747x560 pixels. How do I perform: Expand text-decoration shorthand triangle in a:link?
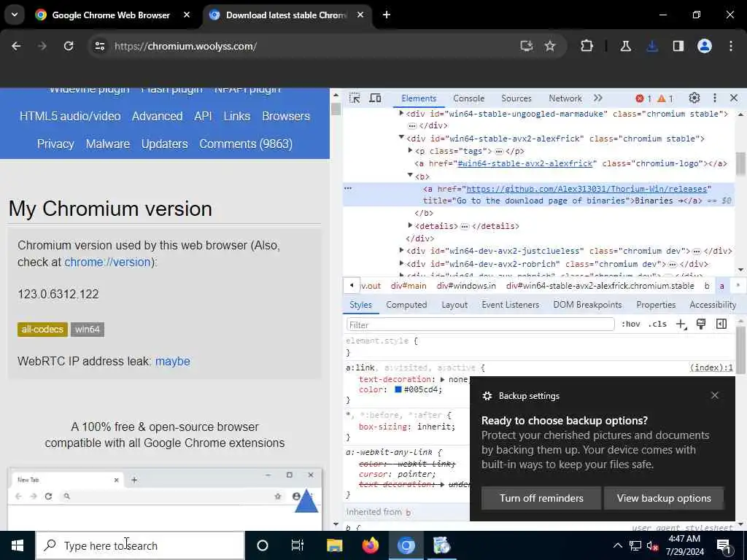(442, 379)
